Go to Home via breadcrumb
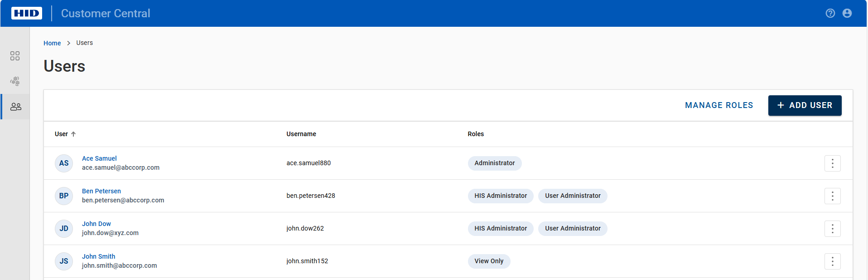The height and width of the screenshot is (280, 868). [x=52, y=43]
